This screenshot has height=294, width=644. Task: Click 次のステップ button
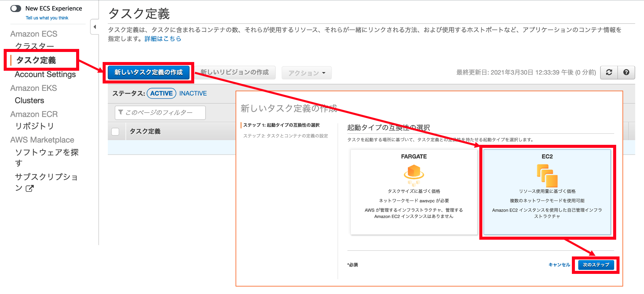click(596, 265)
